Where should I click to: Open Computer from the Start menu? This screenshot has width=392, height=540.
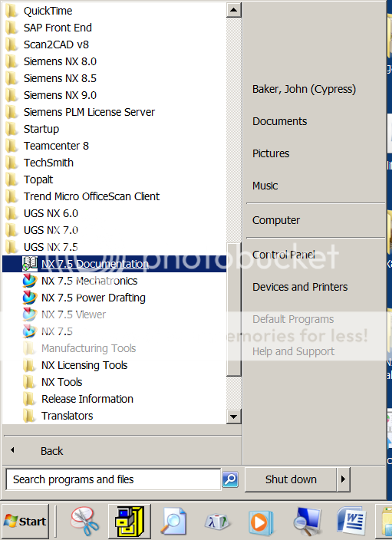click(x=276, y=220)
